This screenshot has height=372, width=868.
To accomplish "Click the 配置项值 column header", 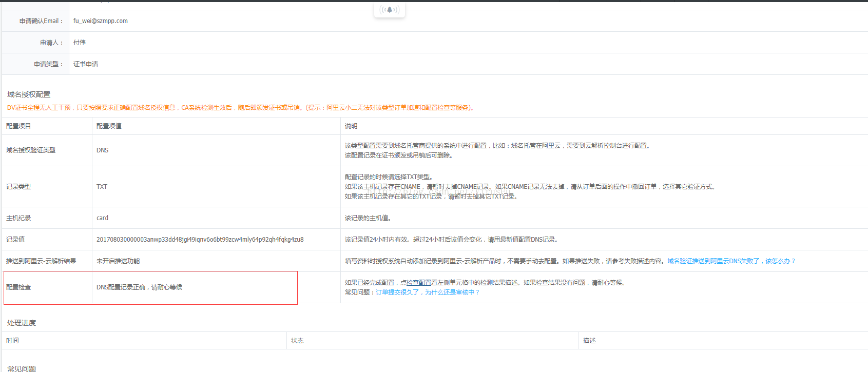I will tap(109, 126).
